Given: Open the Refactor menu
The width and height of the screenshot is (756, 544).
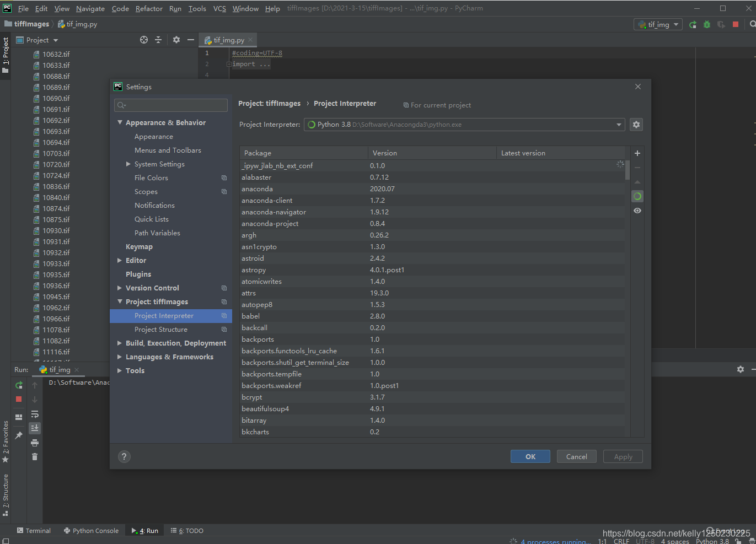Looking at the screenshot, I should [148, 8].
